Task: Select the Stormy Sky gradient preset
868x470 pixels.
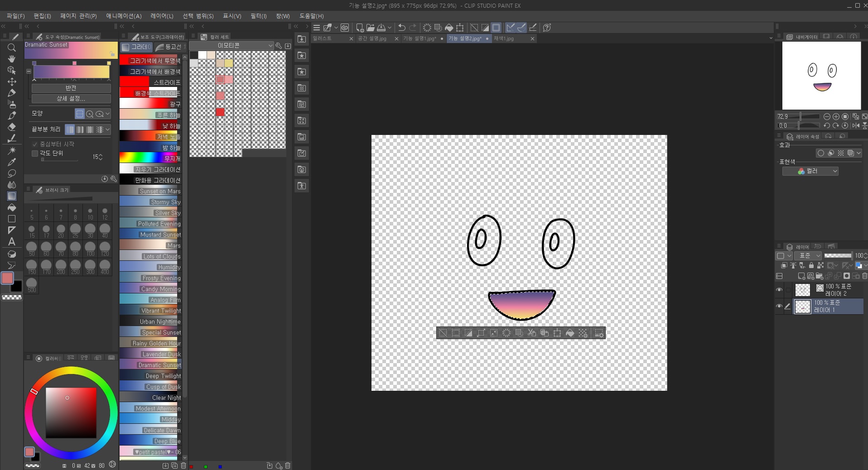Action: tap(150, 202)
